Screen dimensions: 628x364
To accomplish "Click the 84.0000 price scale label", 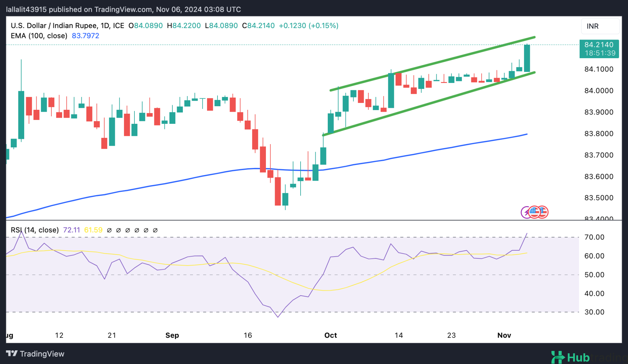I will (x=599, y=91).
